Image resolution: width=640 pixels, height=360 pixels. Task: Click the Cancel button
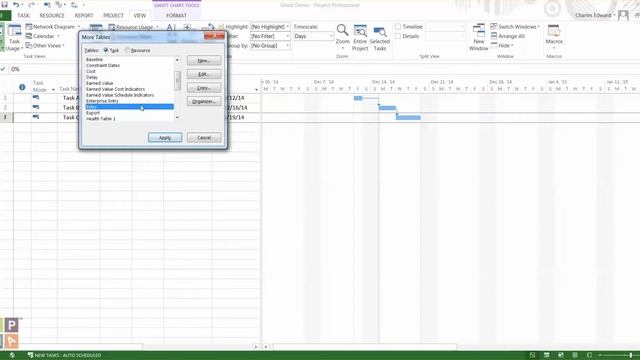[204, 138]
